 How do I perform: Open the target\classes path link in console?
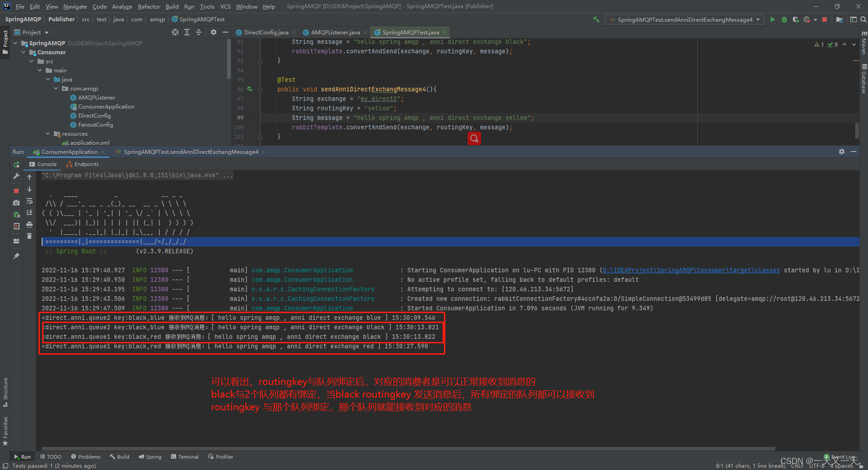(x=691, y=270)
